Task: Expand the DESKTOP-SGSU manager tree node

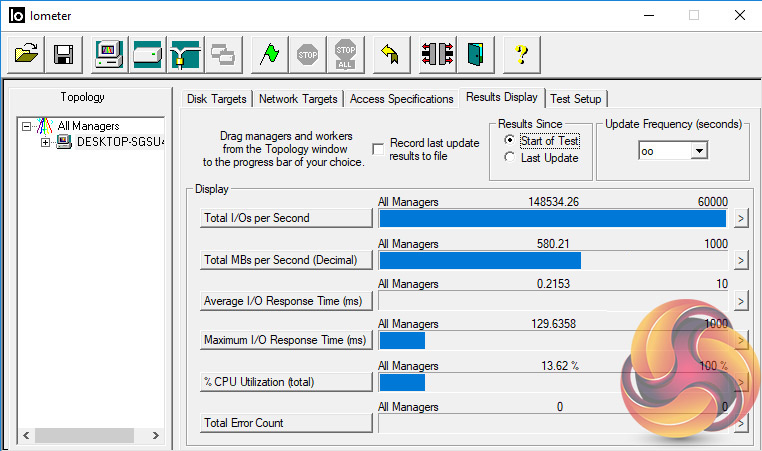Action: 45,142
